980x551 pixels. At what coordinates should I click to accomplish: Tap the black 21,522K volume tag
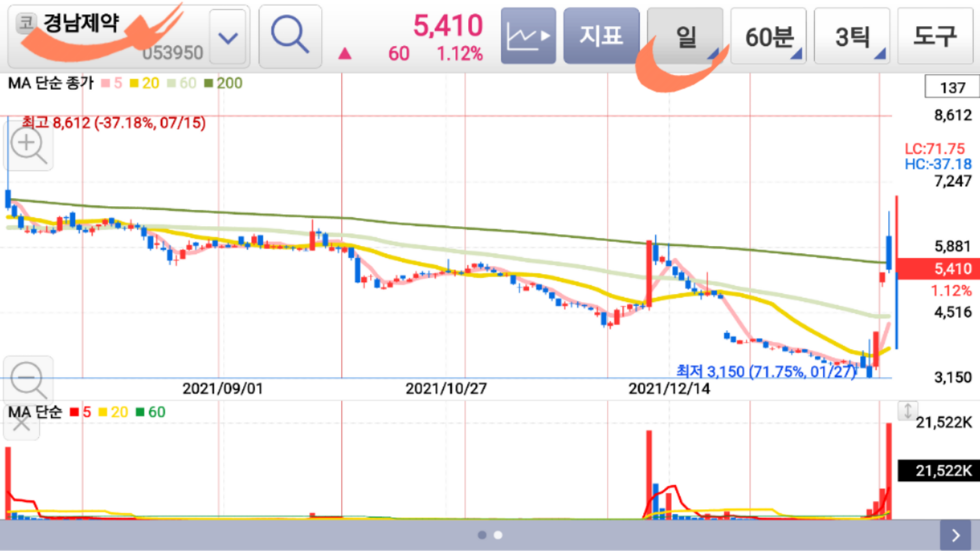click(x=939, y=470)
